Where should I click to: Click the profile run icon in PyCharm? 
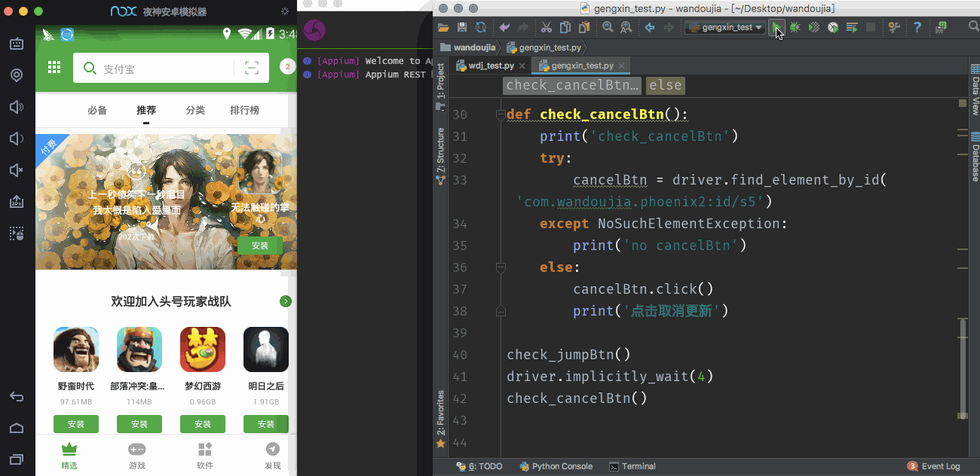point(833,27)
